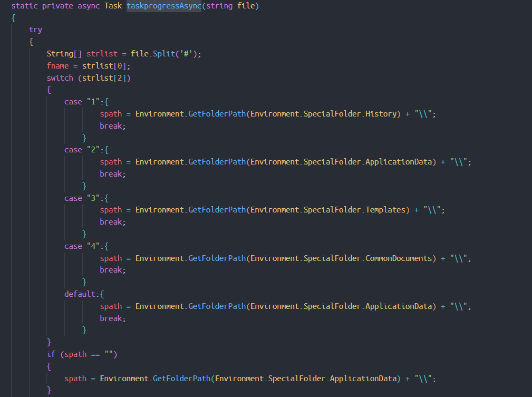Click the Task return type

click(113, 6)
